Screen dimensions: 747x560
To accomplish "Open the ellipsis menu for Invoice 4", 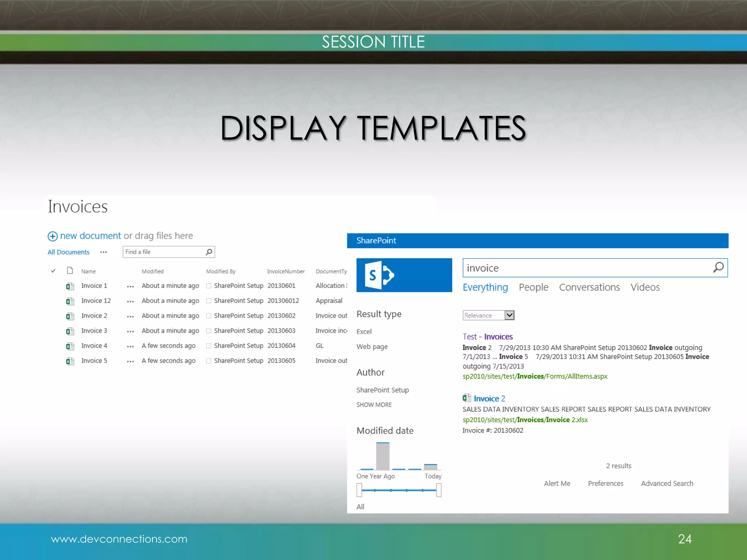I will 130,346.
